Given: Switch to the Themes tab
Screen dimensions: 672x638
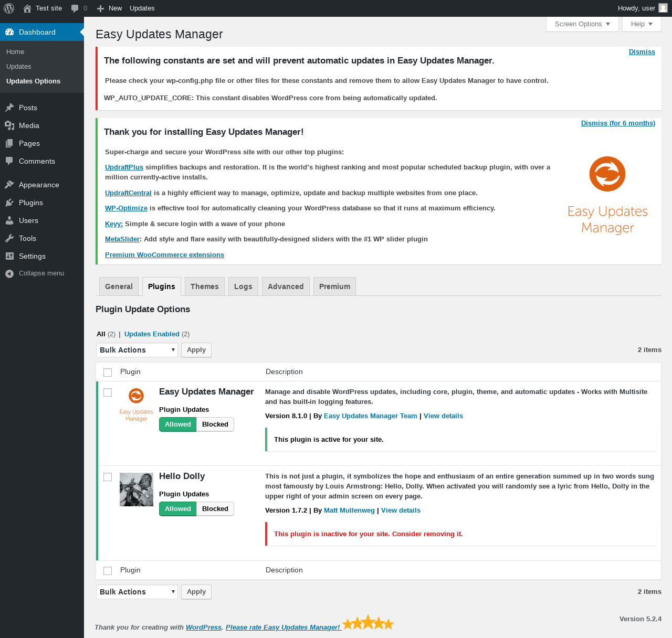Looking at the screenshot, I should point(205,286).
